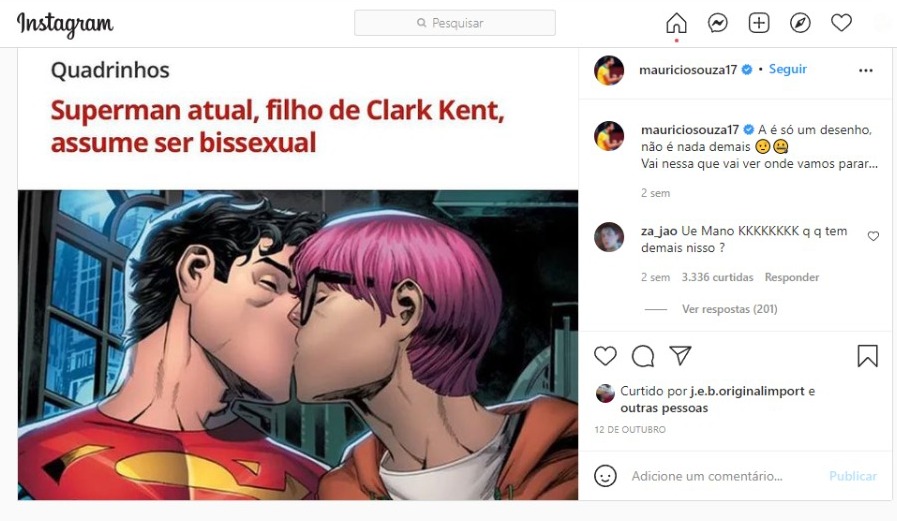Like the post with heart icon
The image size is (897, 521).
click(x=605, y=356)
